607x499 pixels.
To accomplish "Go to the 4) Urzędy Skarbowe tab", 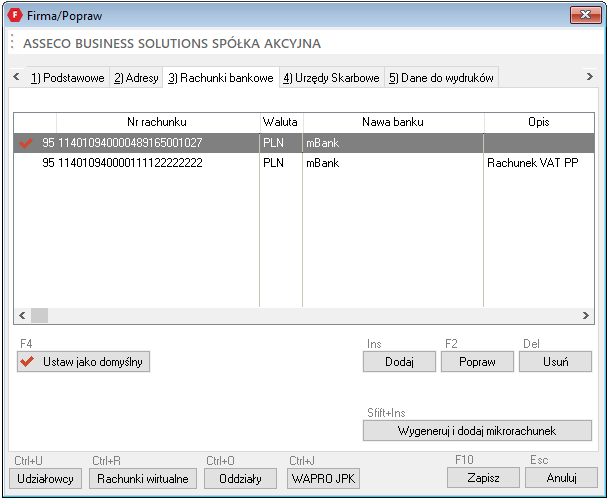I will coord(331,78).
